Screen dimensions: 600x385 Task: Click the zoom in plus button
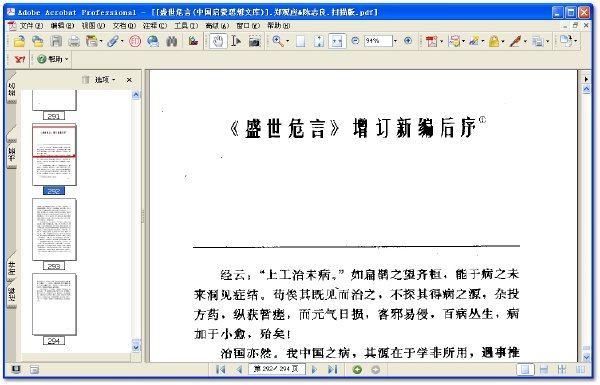coord(408,41)
